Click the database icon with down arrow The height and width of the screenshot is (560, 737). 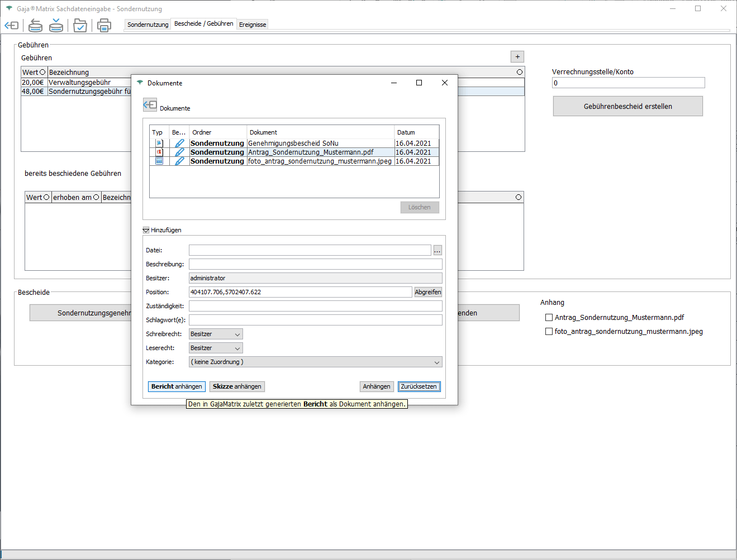pos(56,25)
